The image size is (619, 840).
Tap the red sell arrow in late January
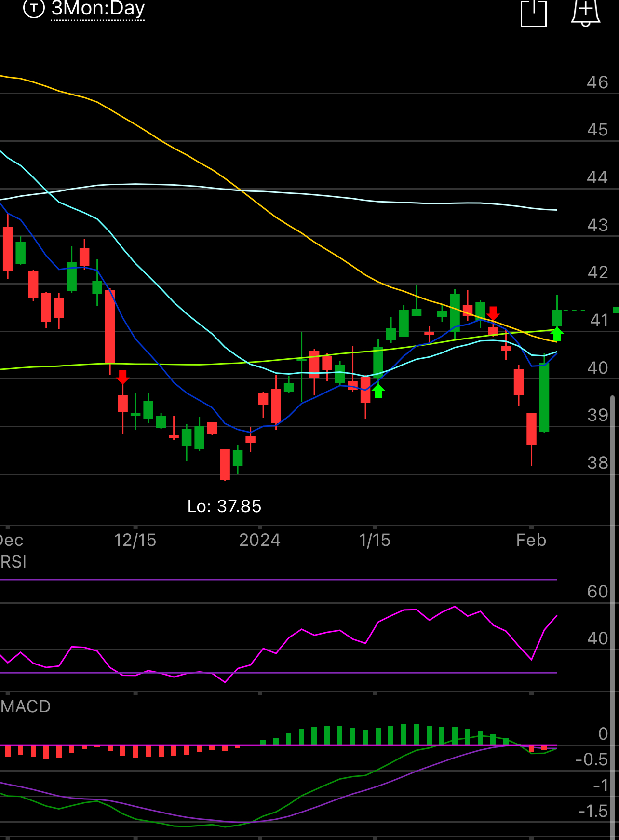493,313
